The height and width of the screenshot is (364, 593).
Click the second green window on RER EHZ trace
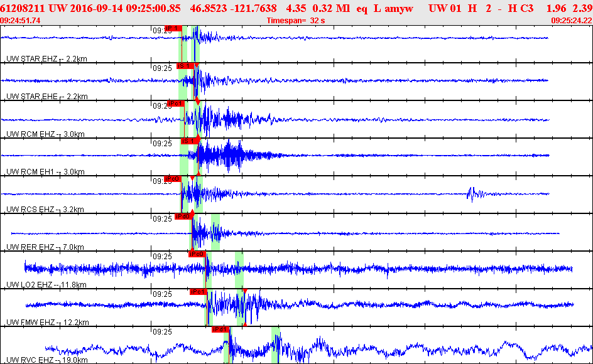(215, 232)
